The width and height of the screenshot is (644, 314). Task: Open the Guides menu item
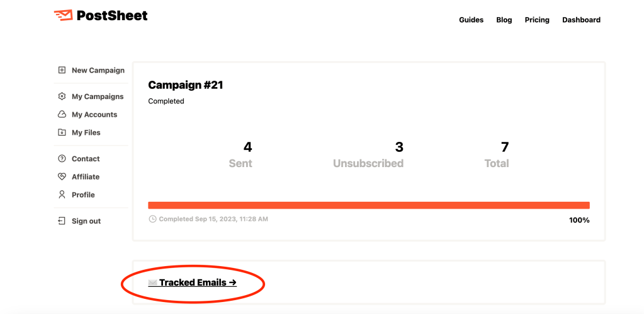(x=471, y=20)
